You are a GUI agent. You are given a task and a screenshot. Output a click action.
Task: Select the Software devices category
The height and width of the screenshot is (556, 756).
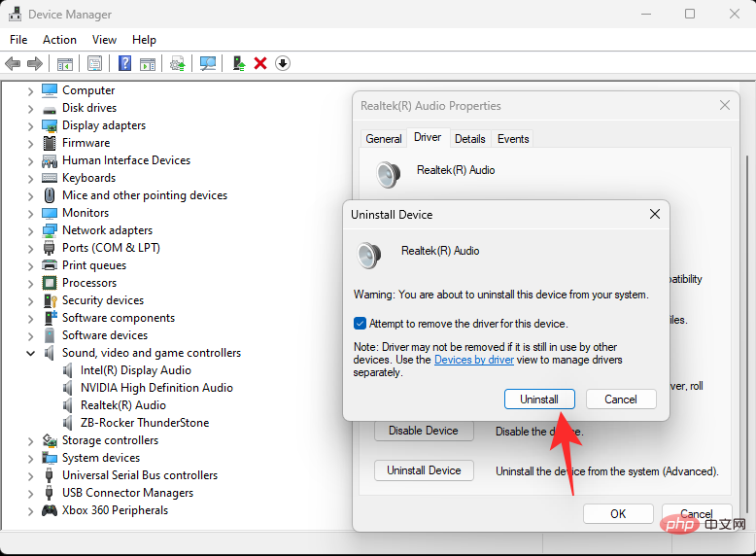point(105,335)
